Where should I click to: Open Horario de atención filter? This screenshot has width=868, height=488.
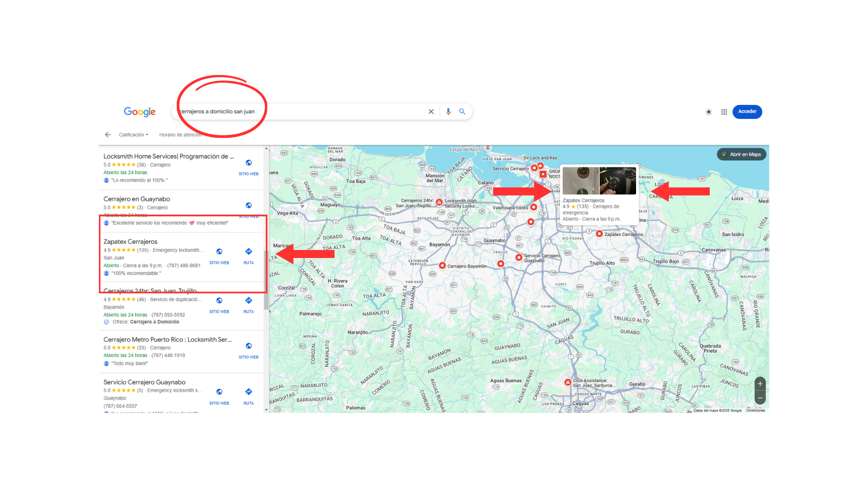pyautogui.click(x=180, y=135)
